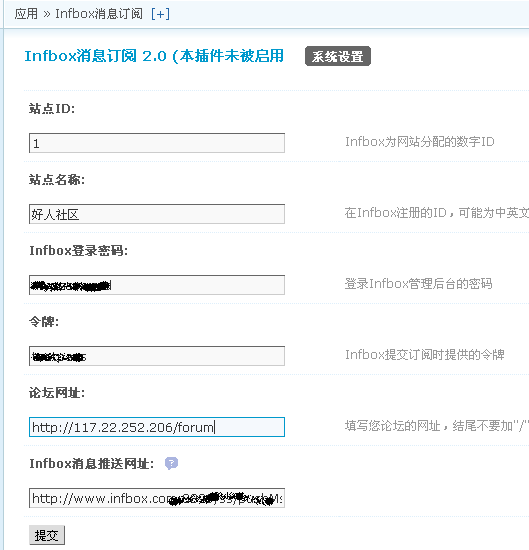Click the Infbox消息订阅 2.0 page heading

(154, 56)
